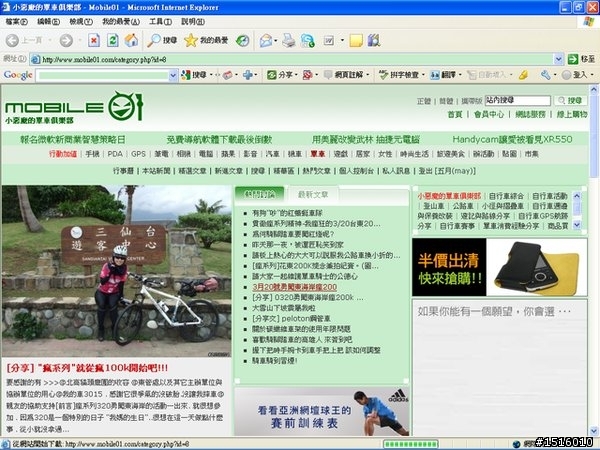Screen dimensions: 600x450
Task: Open Back button history dropdown arrow
Action: point(50,40)
